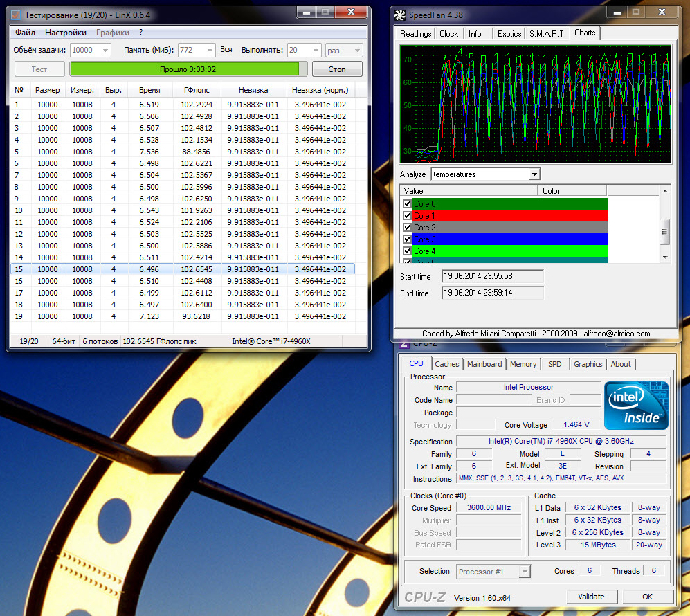
Task: Click the Core Voltage 1.464 V field
Action: pyautogui.click(x=576, y=424)
